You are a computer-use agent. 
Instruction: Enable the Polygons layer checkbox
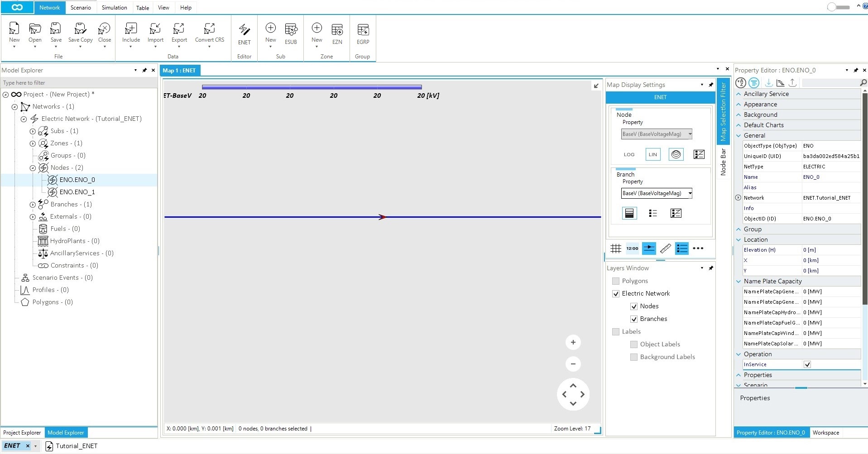click(x=615, y=281)
